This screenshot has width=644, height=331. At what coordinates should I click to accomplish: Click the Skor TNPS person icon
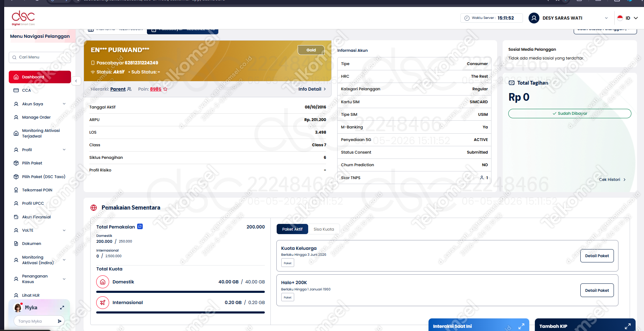pyautogui.click(x=482, y=178)
